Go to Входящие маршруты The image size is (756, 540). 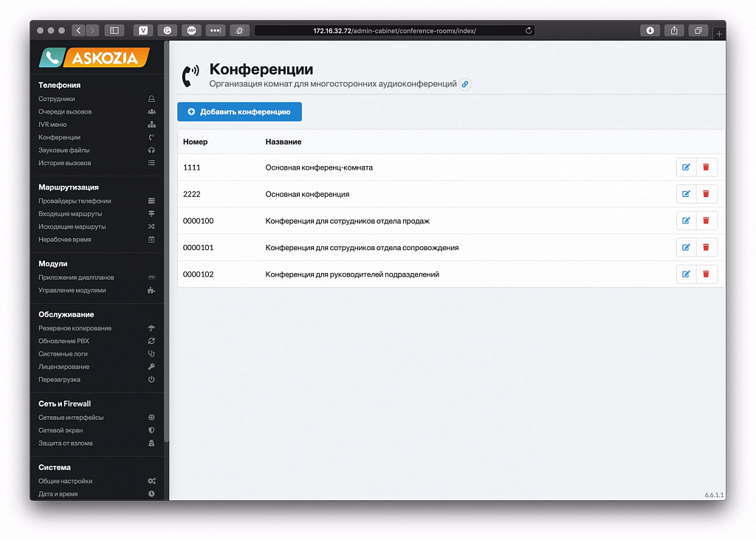pyautogui.click(x=97, y=214)
